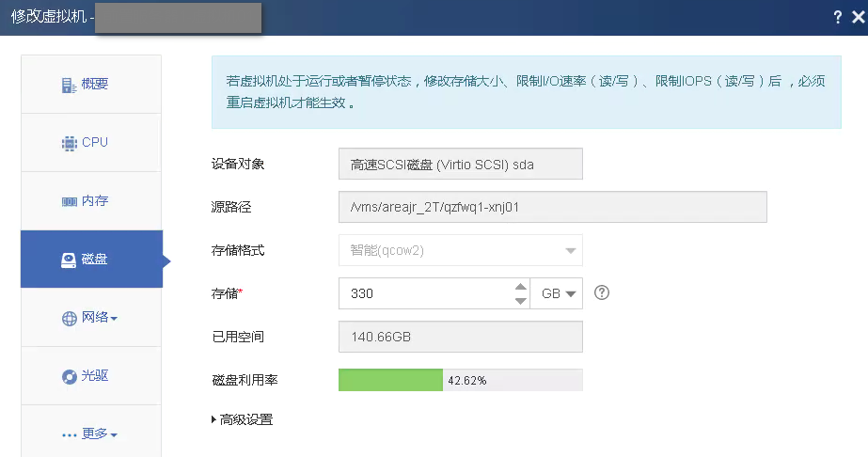Open the GB storage unit dropdown
The height and width of the screenshot is (457, 868).
pyautogui.click(x=557, y=293)
